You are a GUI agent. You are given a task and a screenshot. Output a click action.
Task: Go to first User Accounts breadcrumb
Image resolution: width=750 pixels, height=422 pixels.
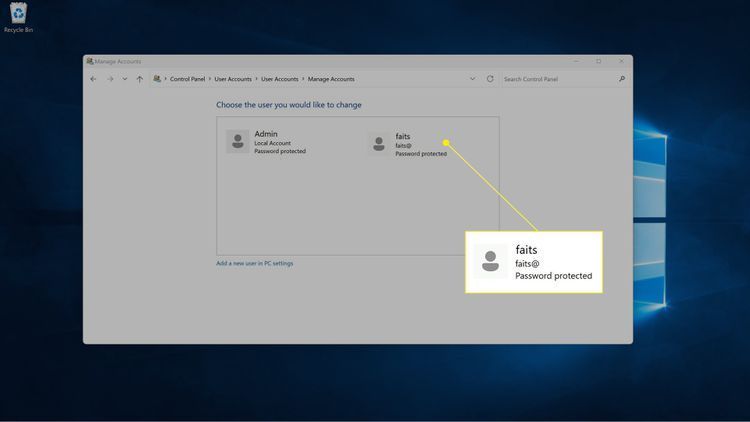click(233, 79)
